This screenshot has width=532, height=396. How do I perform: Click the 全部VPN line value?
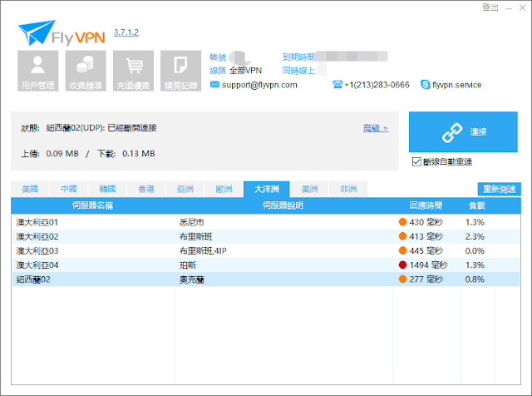(246, 71)
